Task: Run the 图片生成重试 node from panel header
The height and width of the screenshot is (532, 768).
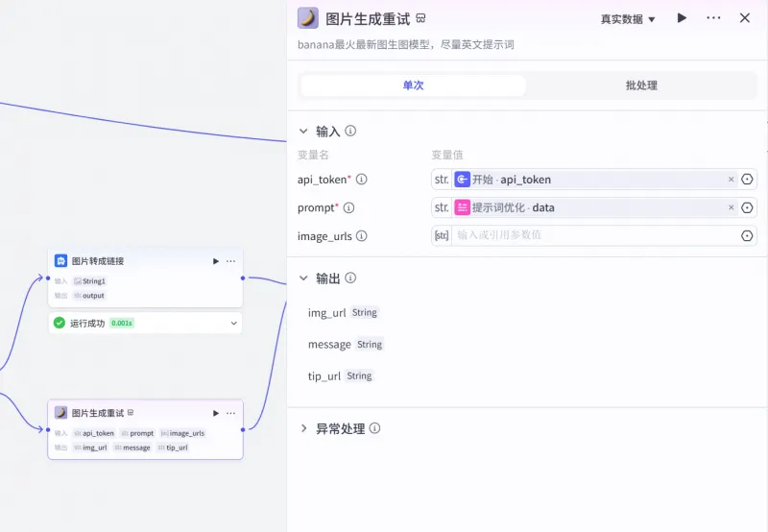Action: point(682,18)
